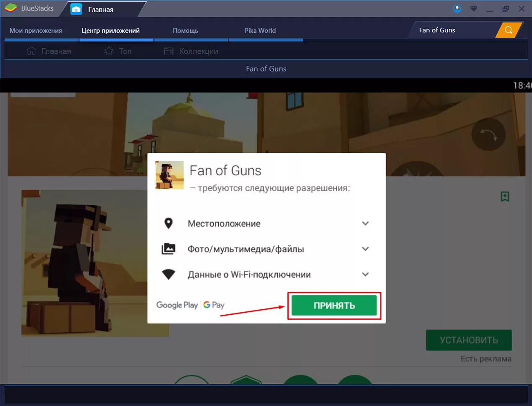Open the Pika World tab

tap(260, 31)
